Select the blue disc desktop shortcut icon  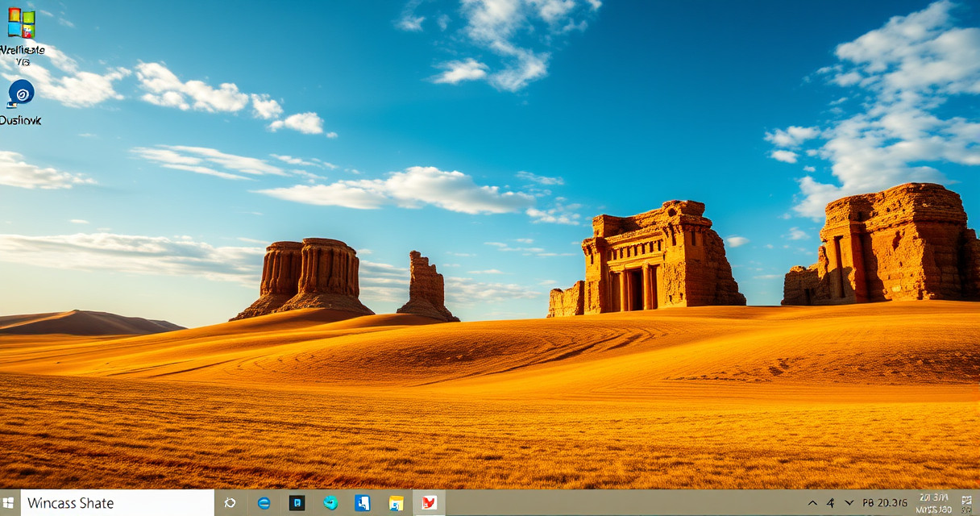21,93
